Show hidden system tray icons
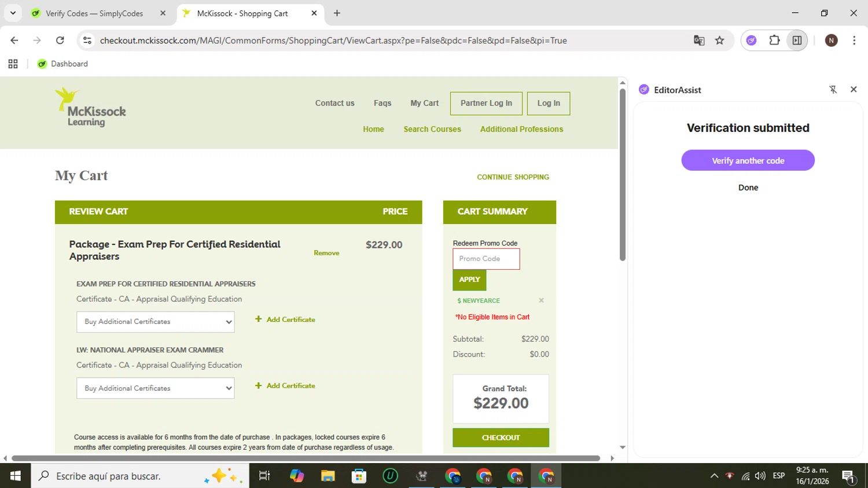The image size is (868, 488). click(714, 476)
